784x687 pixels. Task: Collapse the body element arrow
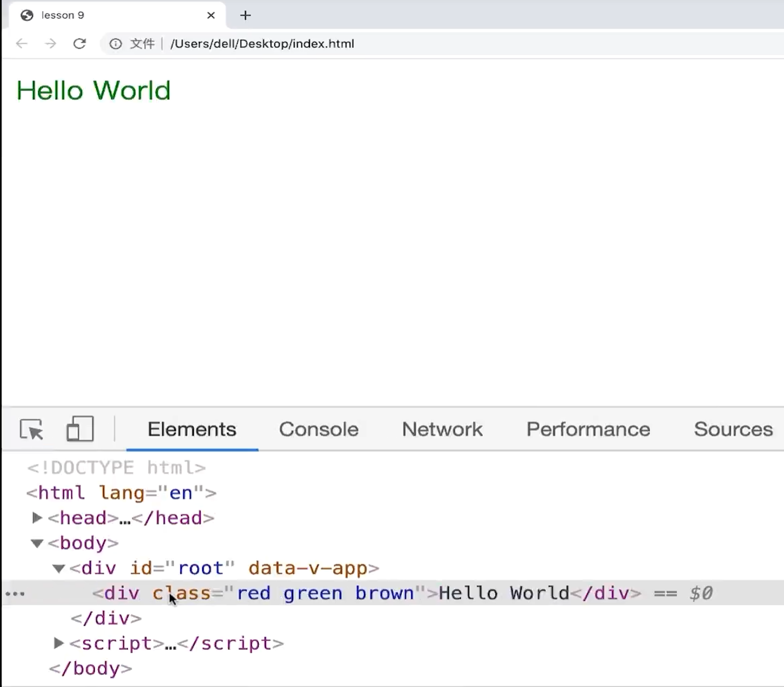coord(37,543)
